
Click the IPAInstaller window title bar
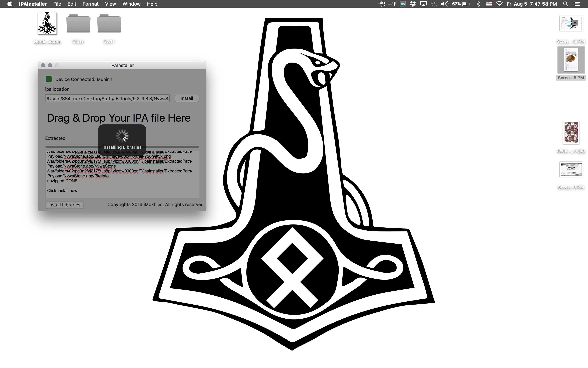[122, 65]
